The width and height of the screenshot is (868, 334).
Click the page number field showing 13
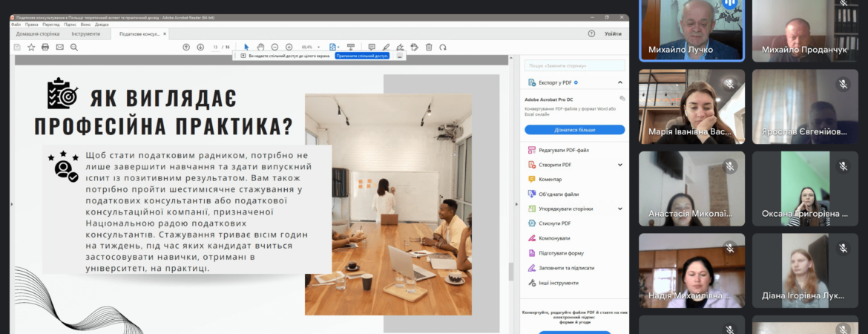[215, 48]
